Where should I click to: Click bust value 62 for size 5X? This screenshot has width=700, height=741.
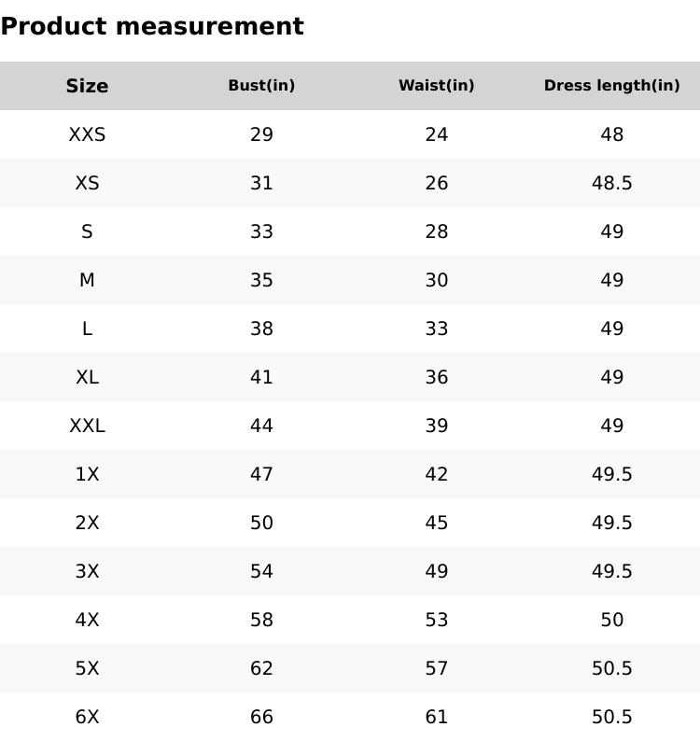[x=261, y=668]
